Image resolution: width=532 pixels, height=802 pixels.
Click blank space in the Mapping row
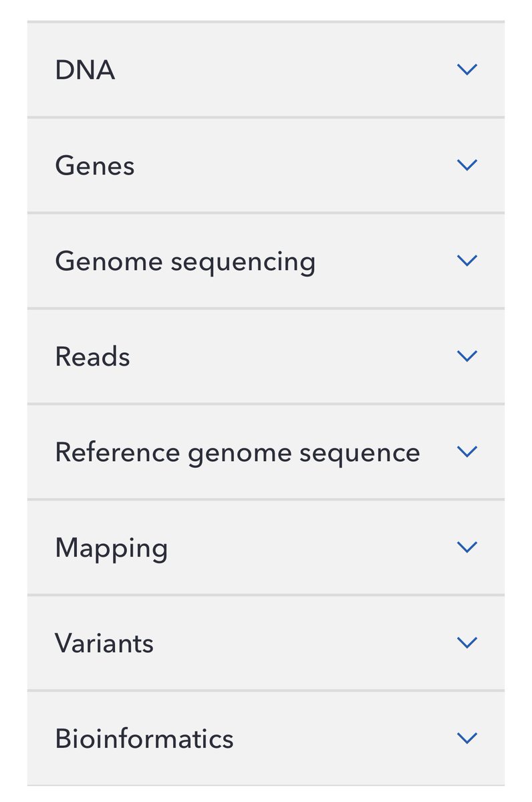(x=301, y=547)
